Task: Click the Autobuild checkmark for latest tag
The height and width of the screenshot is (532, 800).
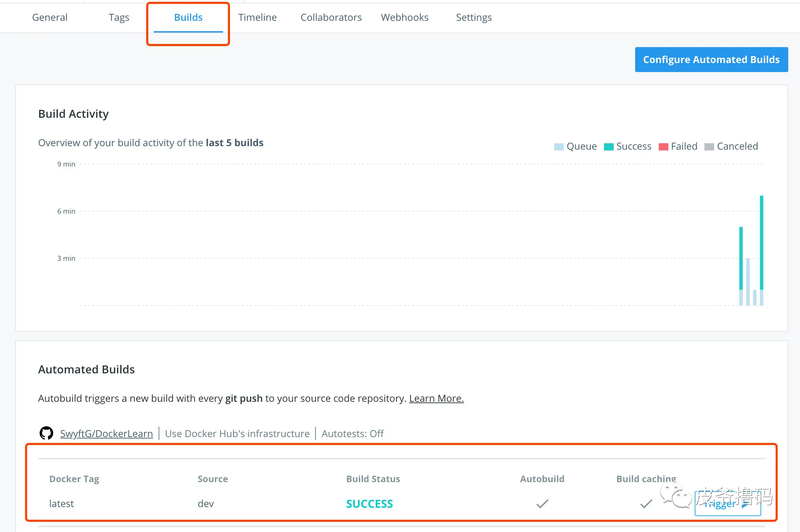Action: tap(542, 504)
